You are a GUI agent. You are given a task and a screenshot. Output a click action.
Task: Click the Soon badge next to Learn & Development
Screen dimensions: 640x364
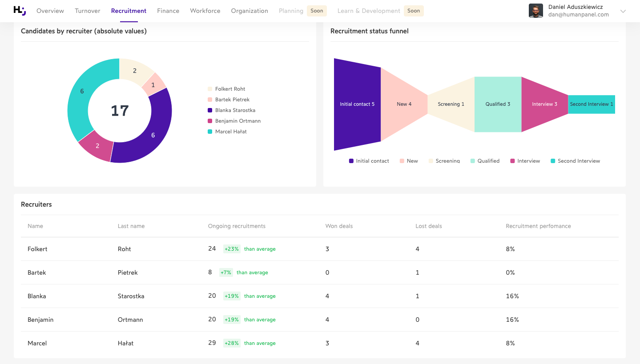(x=414, y=10)
